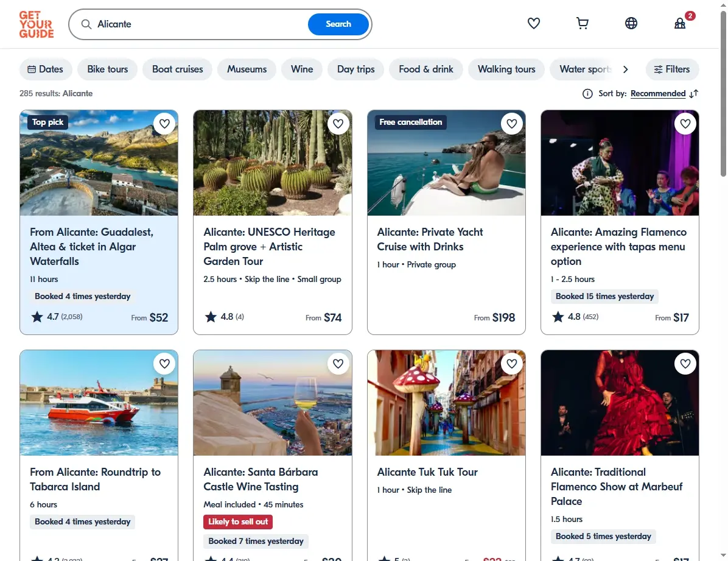Select the Food & drink category chip
Screen dimensions: 728x561
pos(425,69)
